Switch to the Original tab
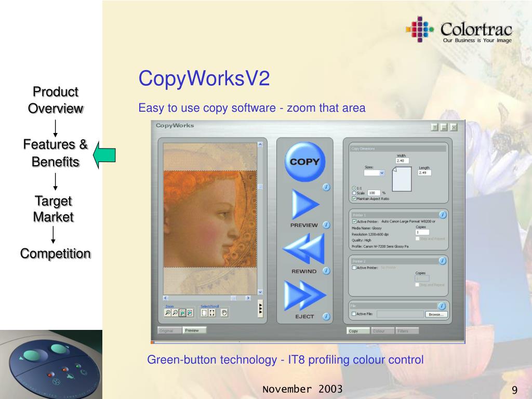Screen dimensions: 532x399 click(170, 330)
